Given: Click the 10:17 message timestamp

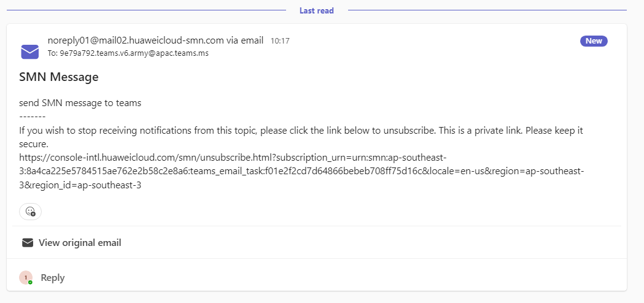Looking at the screenshot, I should pos(280,41).
